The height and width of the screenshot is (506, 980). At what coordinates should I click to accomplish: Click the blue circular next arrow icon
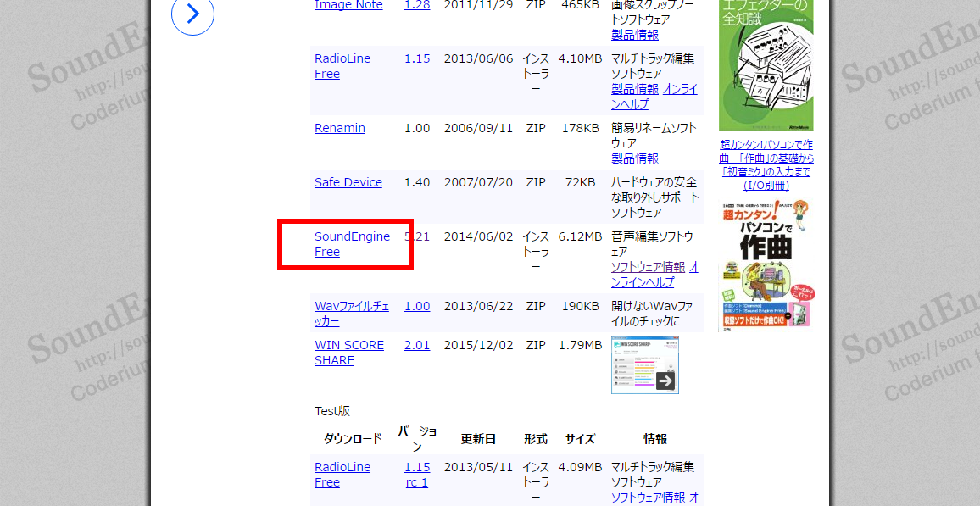point(192,13)
